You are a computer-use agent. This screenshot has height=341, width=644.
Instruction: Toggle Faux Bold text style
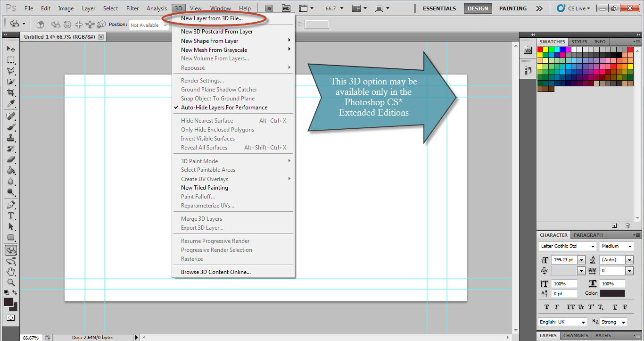coord(546,307)
